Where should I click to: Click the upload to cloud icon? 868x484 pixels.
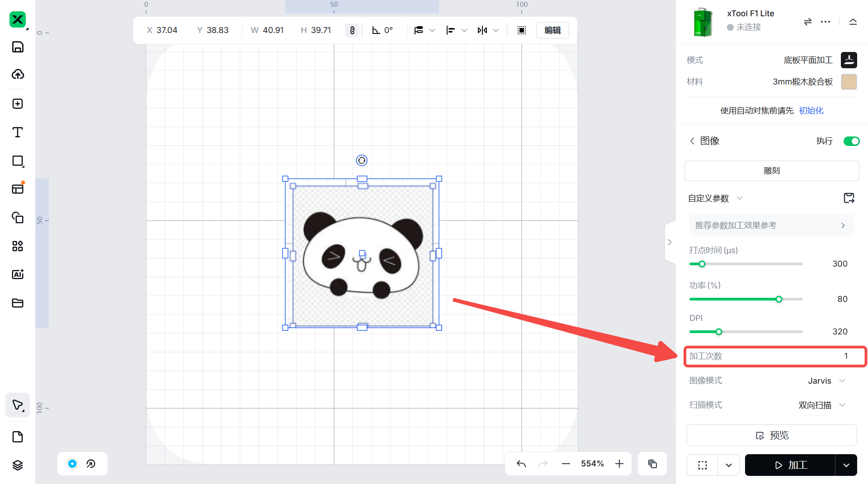(18, 75)
